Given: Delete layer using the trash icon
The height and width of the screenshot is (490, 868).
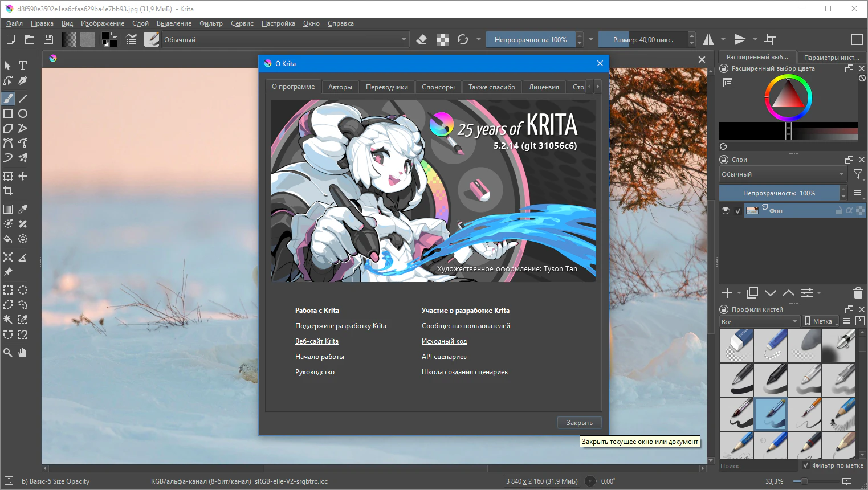Looking at the screenshot, I should (x=858, y=293).
